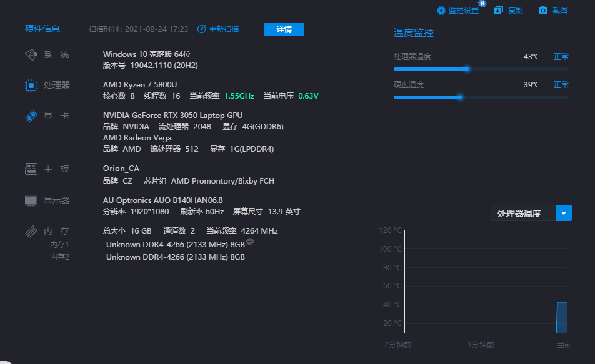Click AMD Promontory/Bixby FCH chipset text
This screenshot has height=364, width=595.
tap(222, 181)
